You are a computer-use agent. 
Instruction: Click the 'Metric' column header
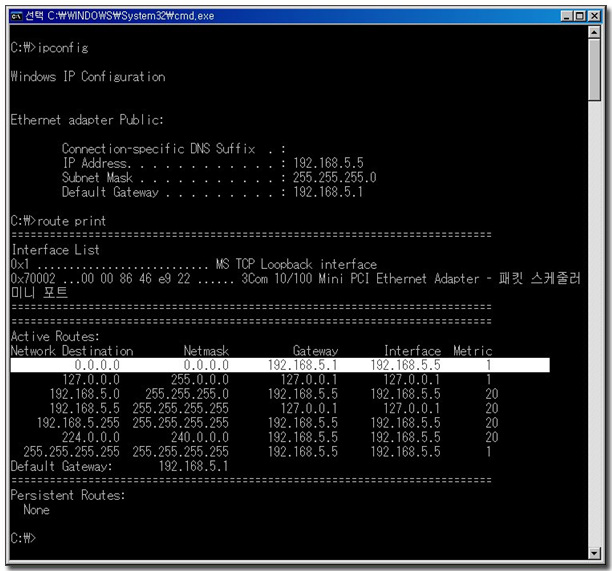pyautogui.click(x=473, y=351)
